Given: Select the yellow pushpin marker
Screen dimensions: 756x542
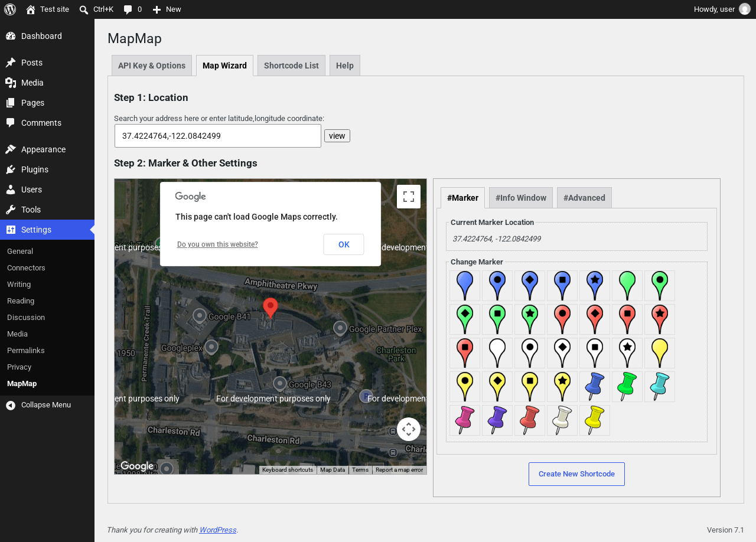Looking at the screenshot, I should tap(595, 420).
